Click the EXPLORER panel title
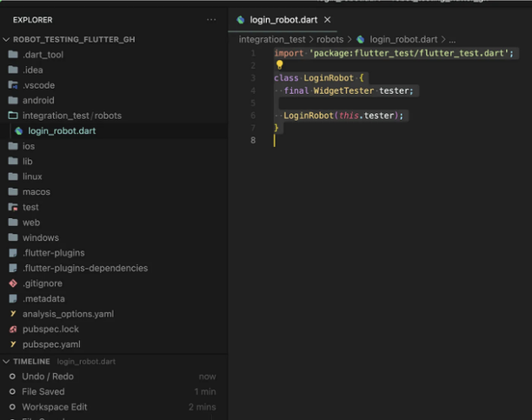The width and height of the screenshot is (532, 420). tap(32, 20)
